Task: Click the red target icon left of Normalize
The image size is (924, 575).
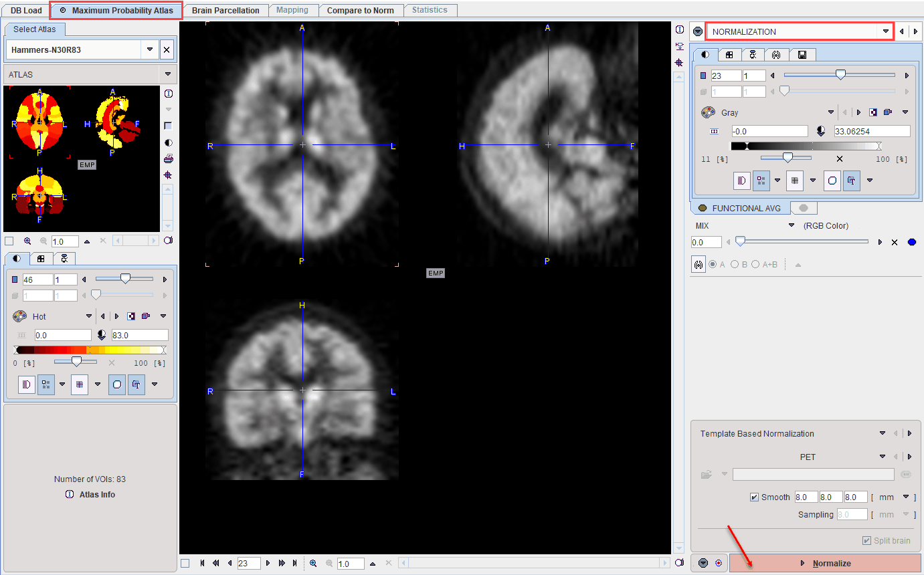Action: [x=719, y=563]
